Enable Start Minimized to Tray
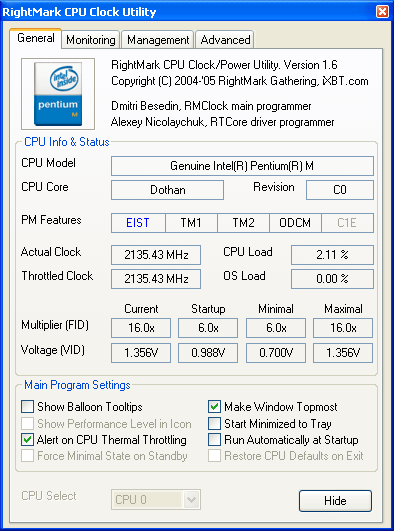The width and height of the screenshot is (394, 531). 214,423
